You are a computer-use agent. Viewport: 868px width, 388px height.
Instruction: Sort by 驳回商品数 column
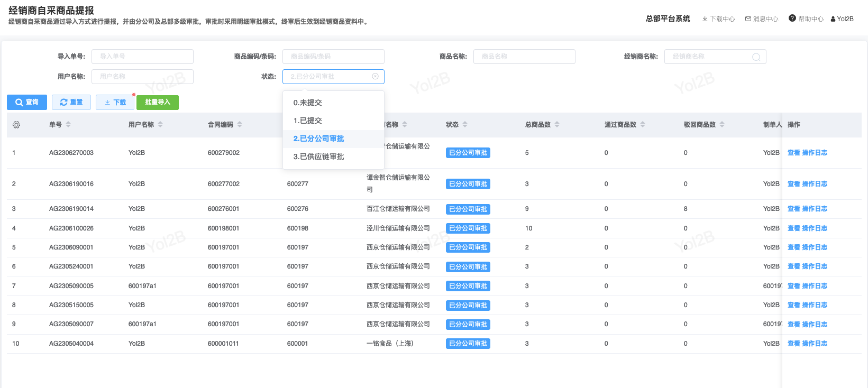click(x=722, y=125)
